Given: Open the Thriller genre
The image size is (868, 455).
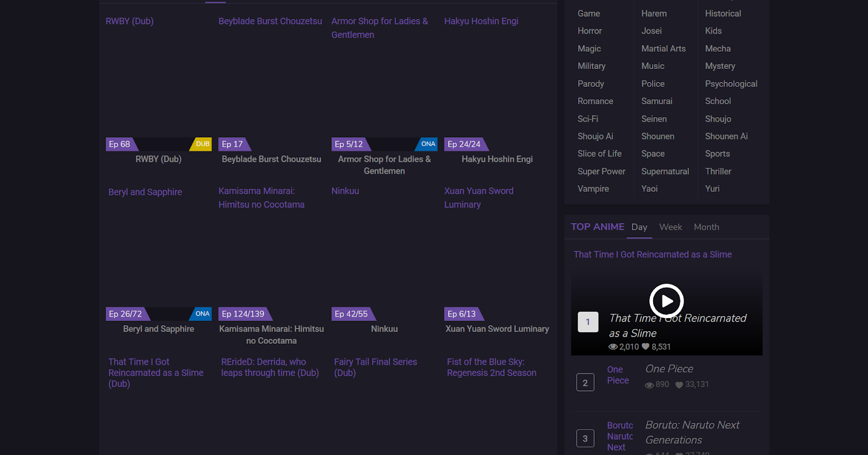Looking at the screenshot, I should click(x=718, y=171).
